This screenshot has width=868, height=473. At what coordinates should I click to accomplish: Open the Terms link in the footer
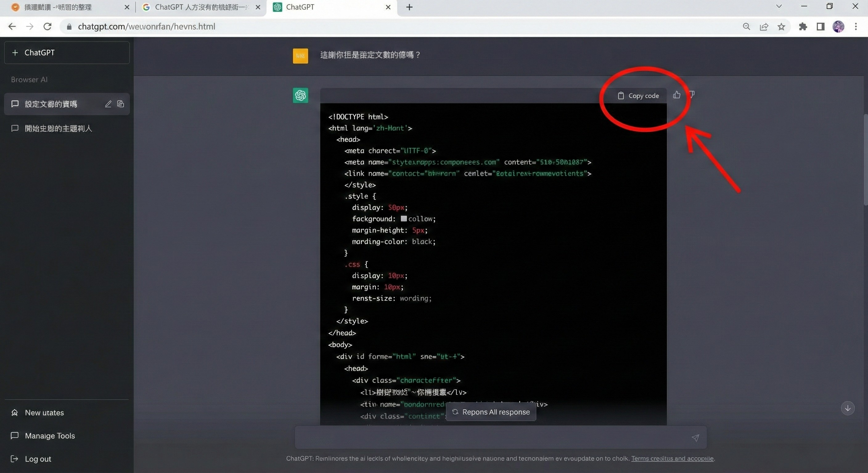(672, 458)
